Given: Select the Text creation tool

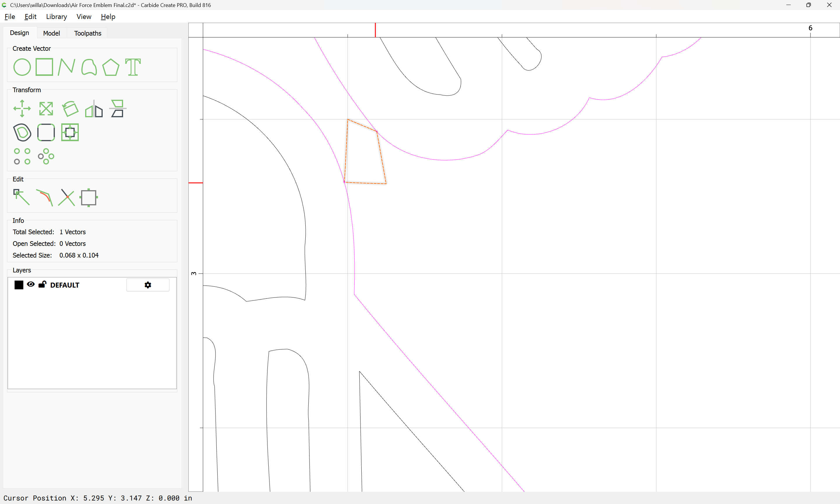Looking at the screenshot, I should click(x=133, y=67).
